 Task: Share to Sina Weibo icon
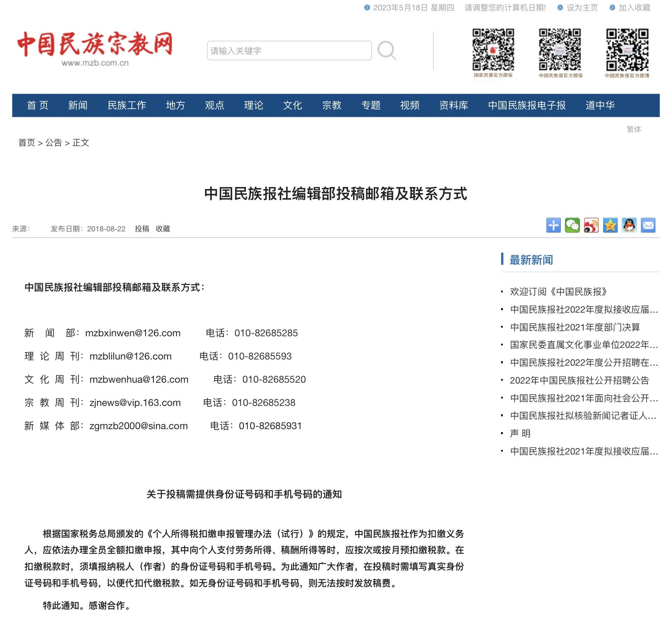pos(591,225)
